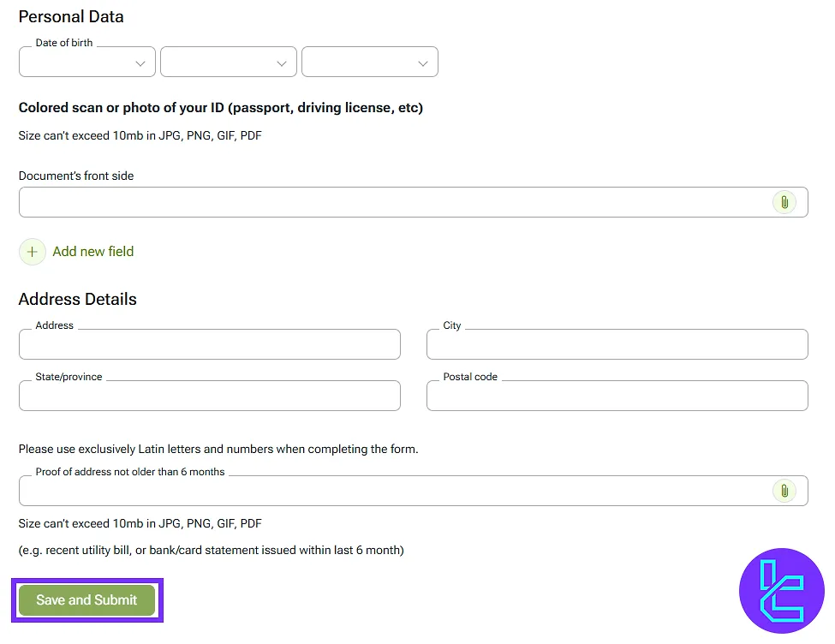The image size is (835, 644).
Task: Click the 'Document's front side' label
Action: 76,176
